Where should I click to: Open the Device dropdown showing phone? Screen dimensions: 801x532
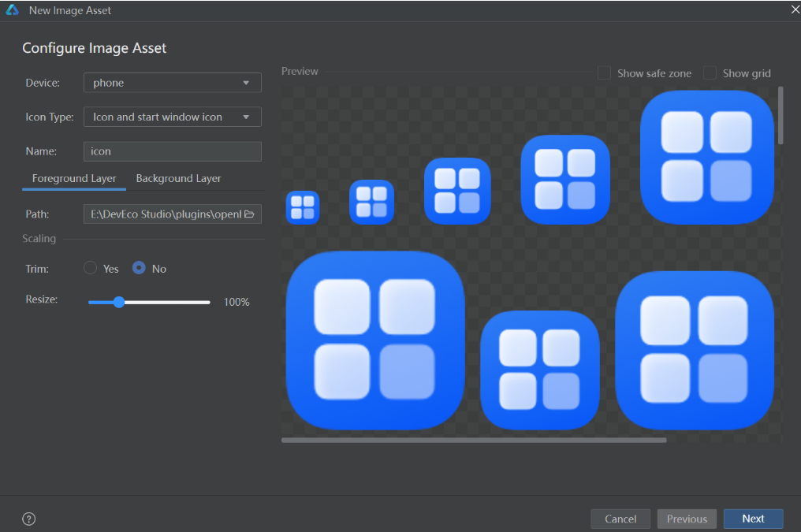pyautogui.click(x=172, y=83)
